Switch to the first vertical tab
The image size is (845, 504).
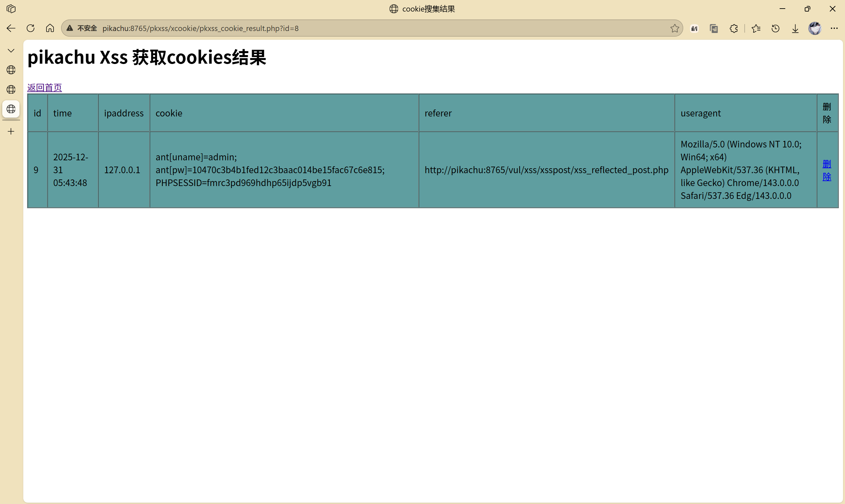pos(11,70)
